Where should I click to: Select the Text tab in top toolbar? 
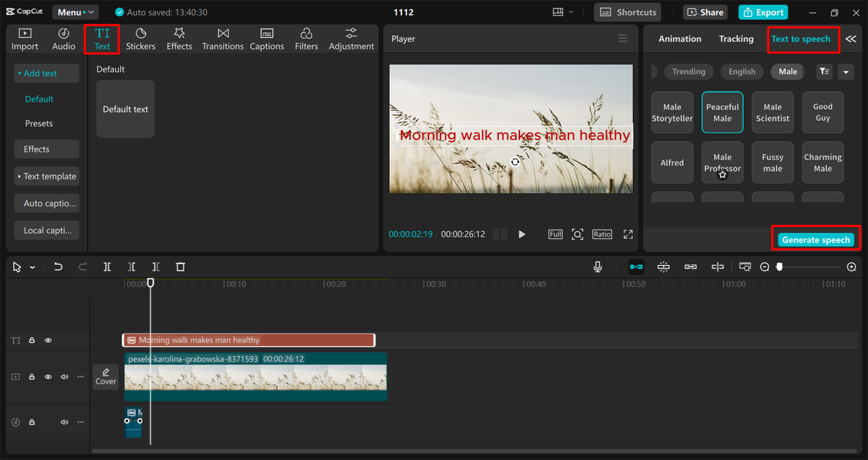click(x=102, y=39)
